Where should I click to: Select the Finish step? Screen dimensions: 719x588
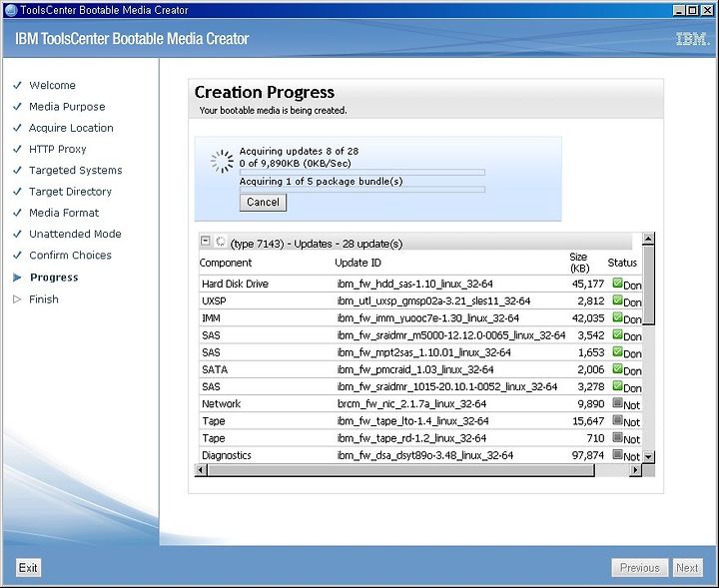[44, 299]
